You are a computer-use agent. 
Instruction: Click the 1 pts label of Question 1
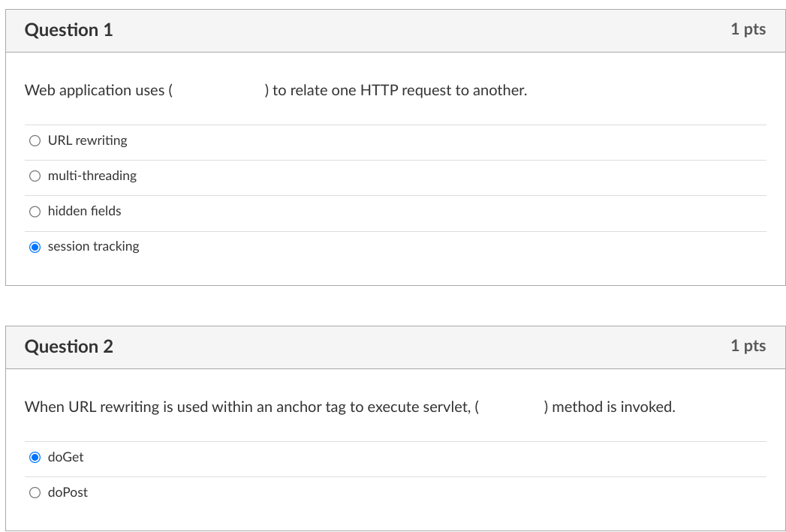(x=748, y=29)
